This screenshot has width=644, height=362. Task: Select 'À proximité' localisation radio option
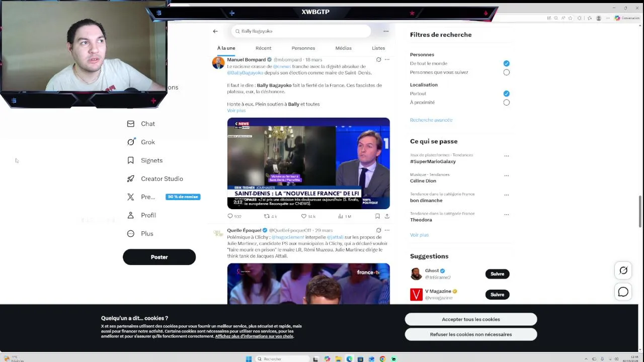click(x=506, y=103)
